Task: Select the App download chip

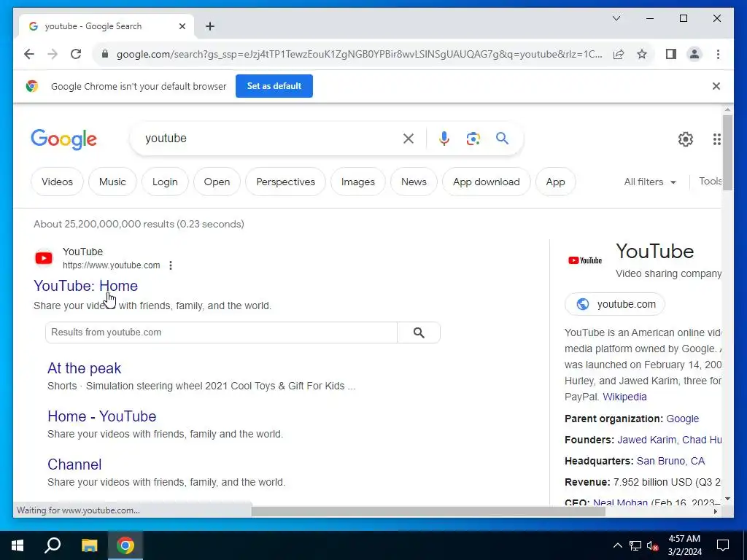Action: 486,182
